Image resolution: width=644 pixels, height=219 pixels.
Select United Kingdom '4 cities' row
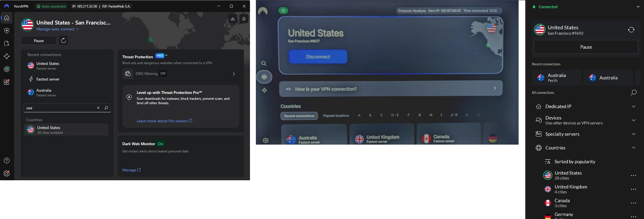pos(586,189)
